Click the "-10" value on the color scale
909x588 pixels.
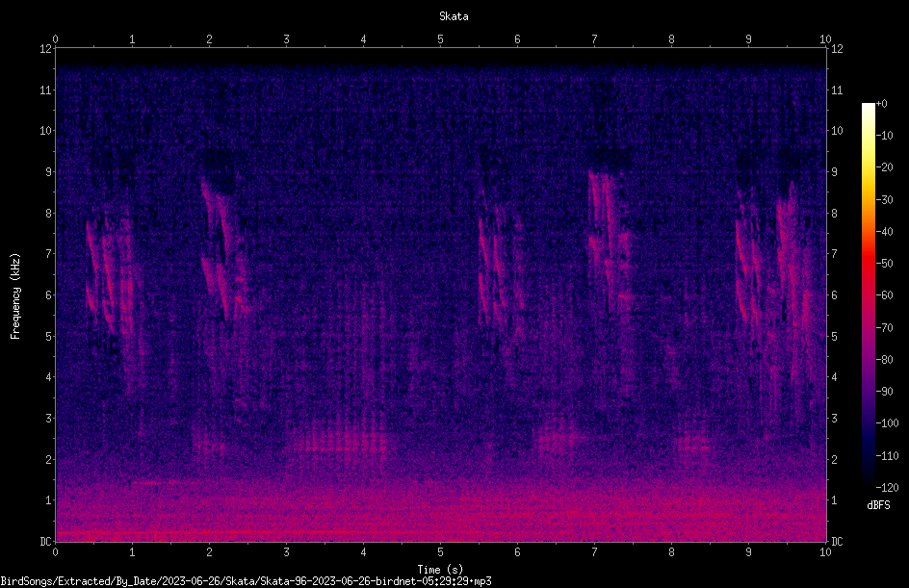click(885, 136)
